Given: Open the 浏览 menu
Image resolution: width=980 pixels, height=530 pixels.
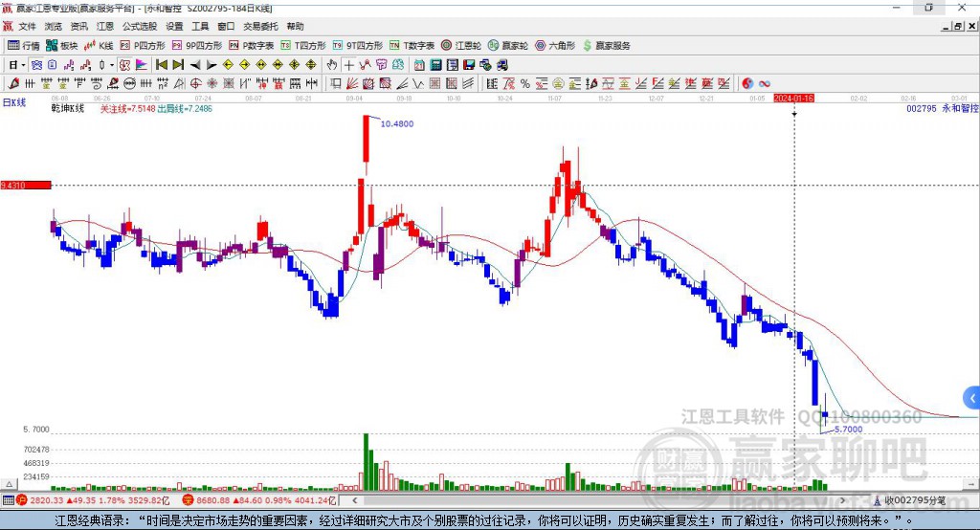Looking at the screenshot, I should (54, 26).
